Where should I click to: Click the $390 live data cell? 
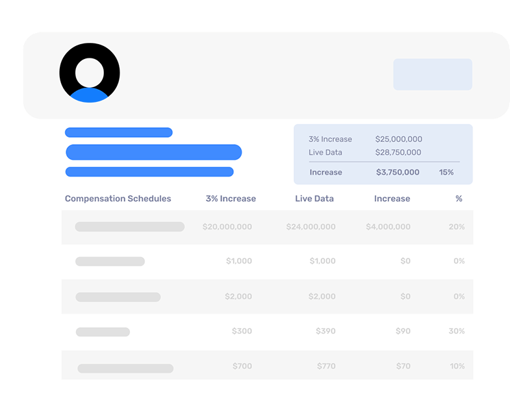coord(325,331)
